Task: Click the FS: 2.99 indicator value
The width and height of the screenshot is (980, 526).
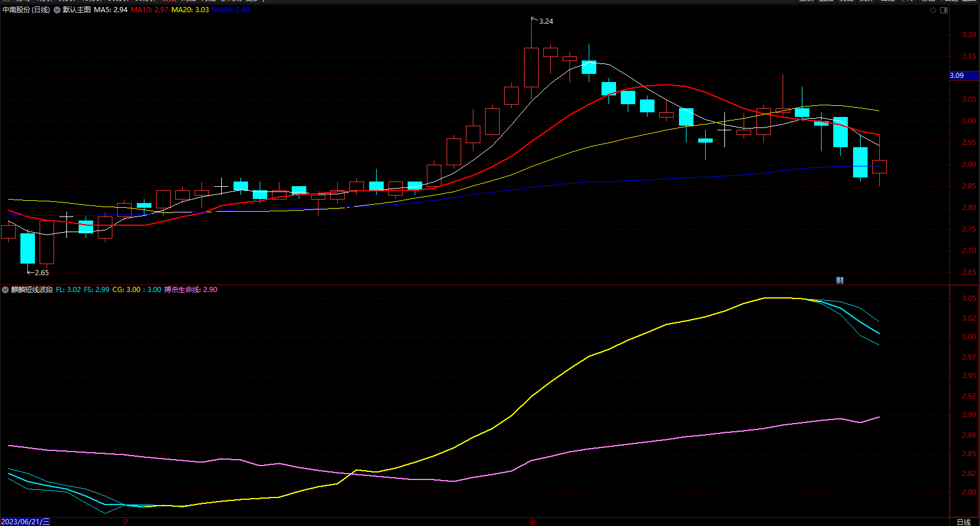Action: [97, 290]
